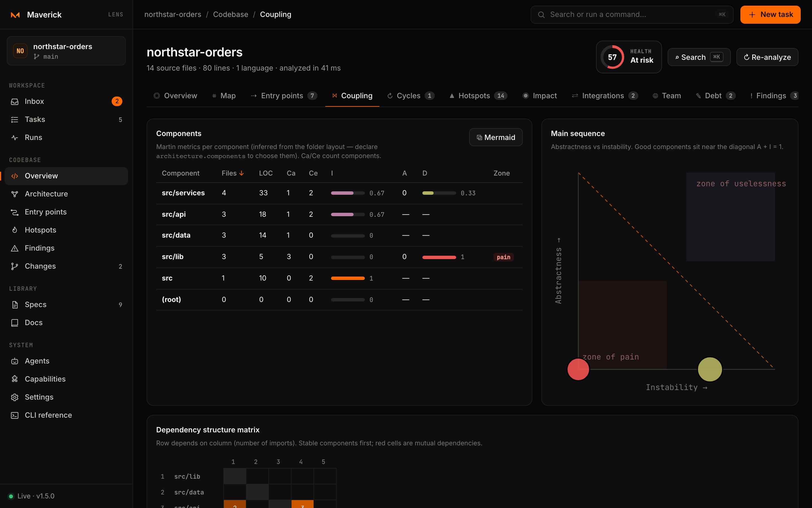Focus the search or run command field
Image resolution: width=812 pixels, height=508 pixels.
632,15
